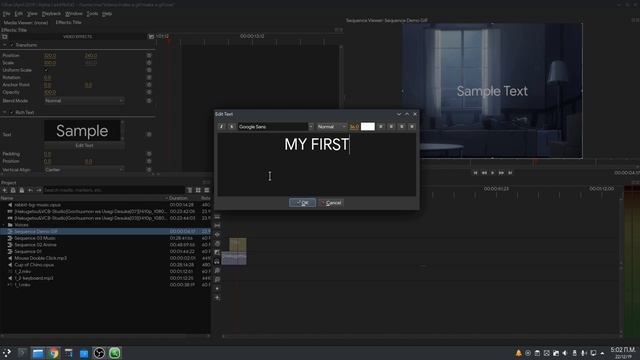Click Play in the Sequence Viewer

tap(493, 173)
